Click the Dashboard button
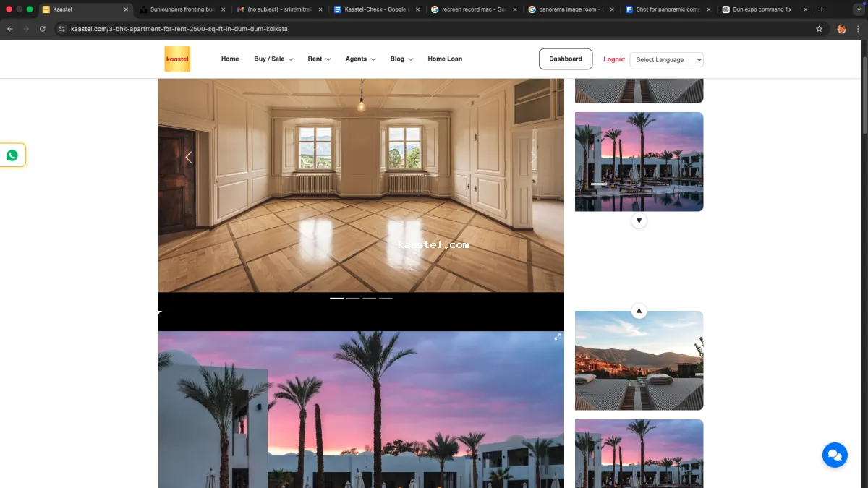The width and height of the screenshot is (868, 488). (x=566, y=59)
